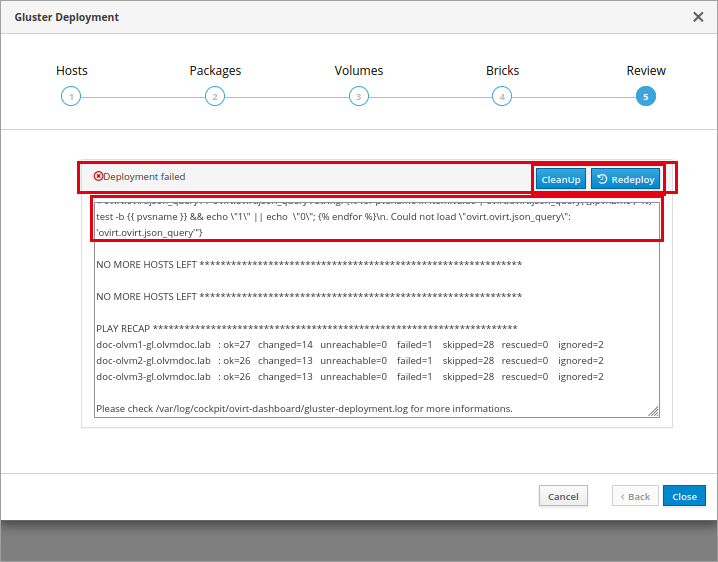718x562 pixels.
Task: Click the CleanUp button
Action: point(561,179)
